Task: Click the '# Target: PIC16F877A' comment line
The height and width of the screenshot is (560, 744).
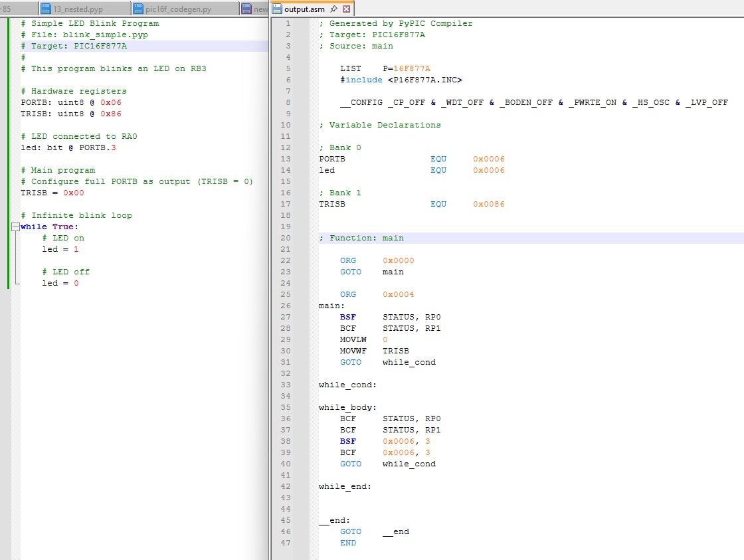Action: tap(74, 46)
